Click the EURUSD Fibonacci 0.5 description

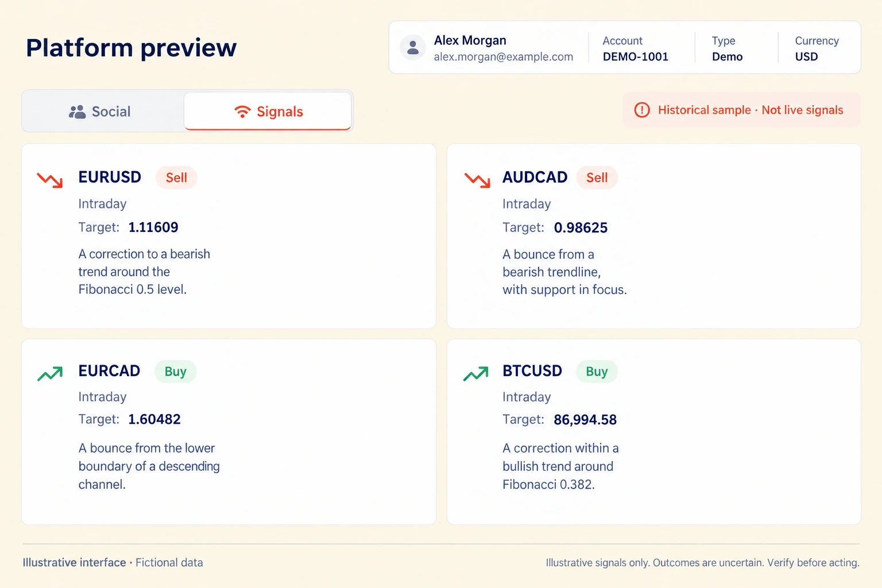(x=144, y=272)
